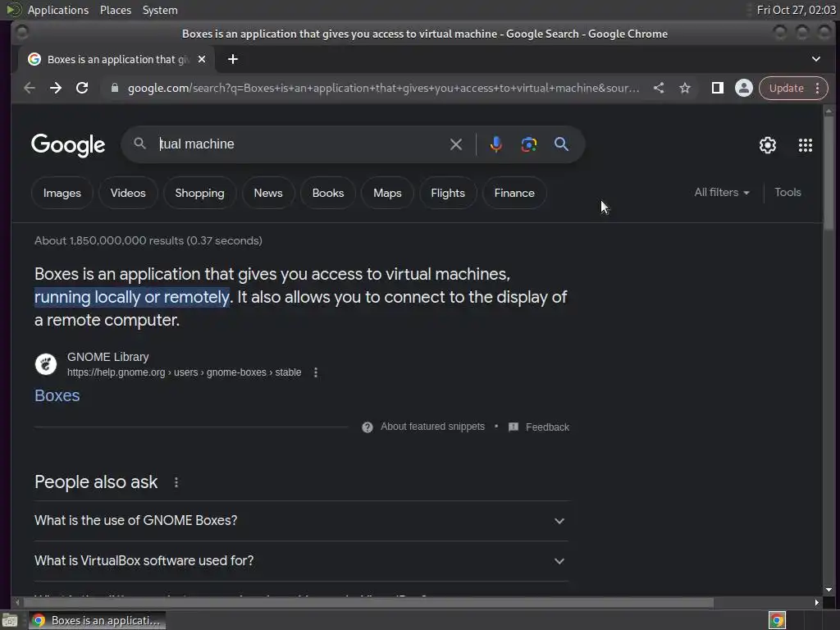Focus the Google search text field
Viewport: 840px width, 630px height.
click(300, 144)
